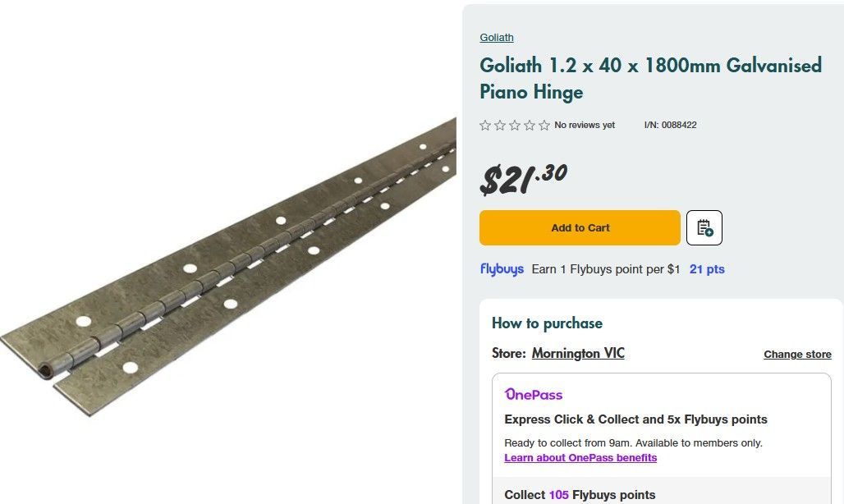Open the Mornington VIC store link
This screenshot has height=504, width=844.
578,354
